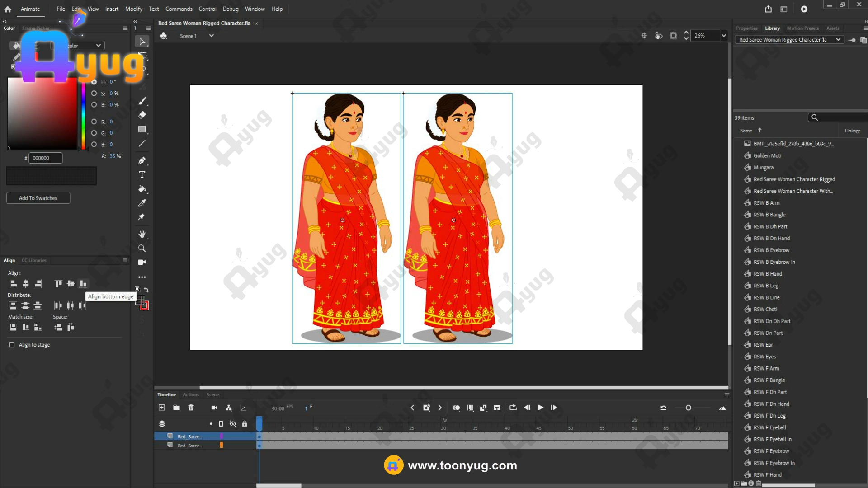Toggle hide all layers eye icon

coord(233,424)
